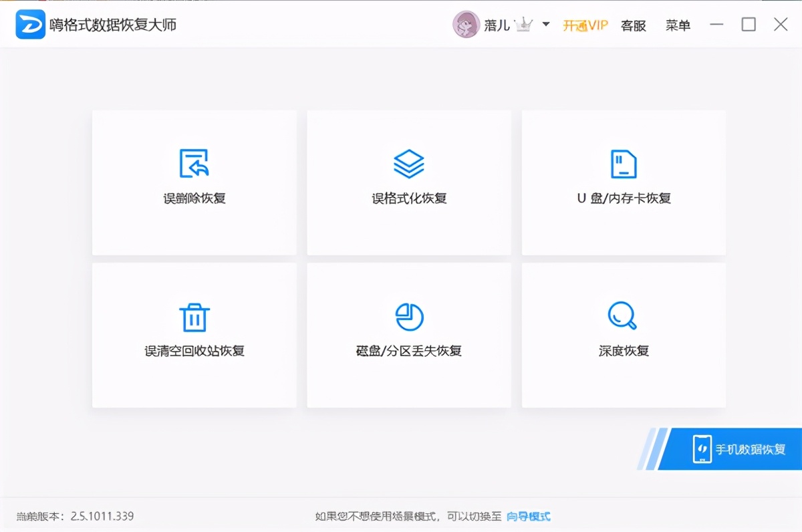
Task: Click the 深度恢复 label
Action: point(624,351)
